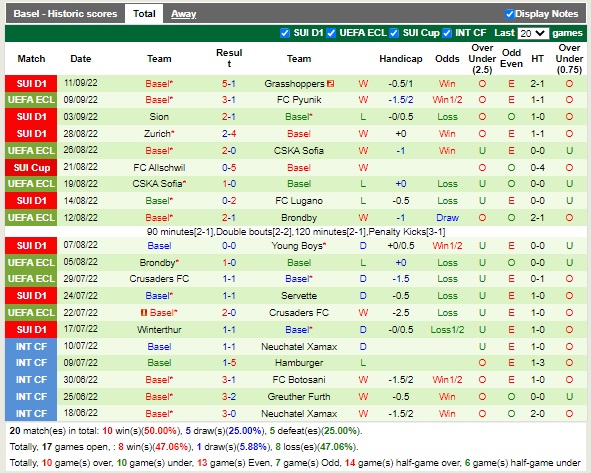Click the FC Pyunik team name
The height and width of the screenshot is (473, 591).
[x=299, y=100]
